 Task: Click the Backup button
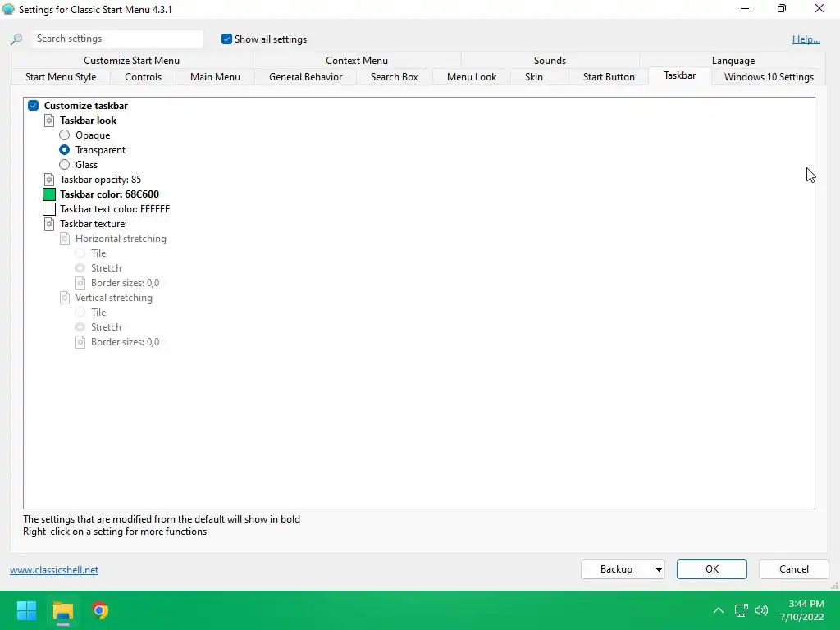(616, 569)
